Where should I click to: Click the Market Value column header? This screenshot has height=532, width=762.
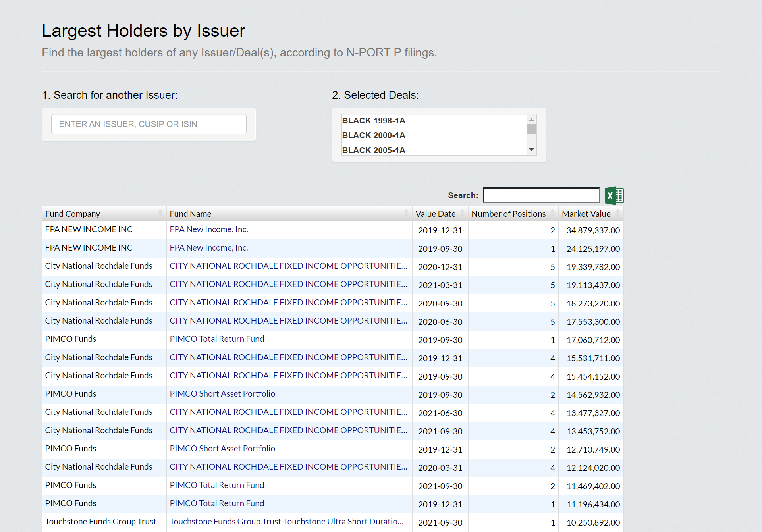tap(586, 213)
